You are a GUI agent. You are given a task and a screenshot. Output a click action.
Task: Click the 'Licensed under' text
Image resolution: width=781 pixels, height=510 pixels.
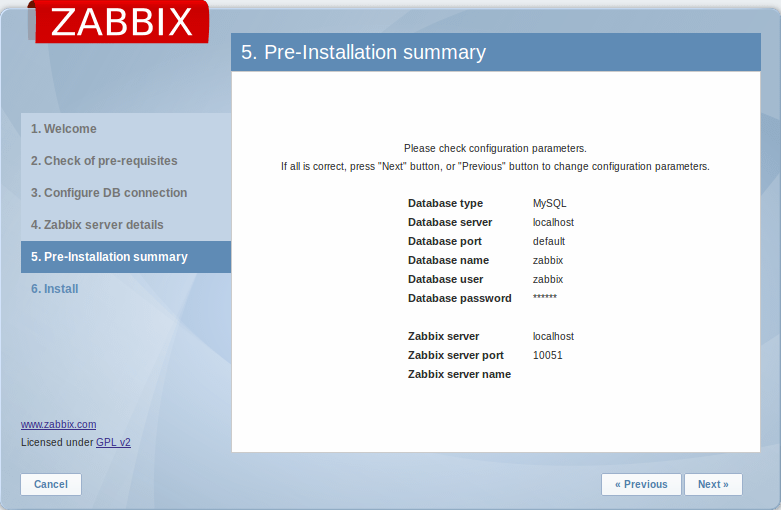[x=57, y=442]
